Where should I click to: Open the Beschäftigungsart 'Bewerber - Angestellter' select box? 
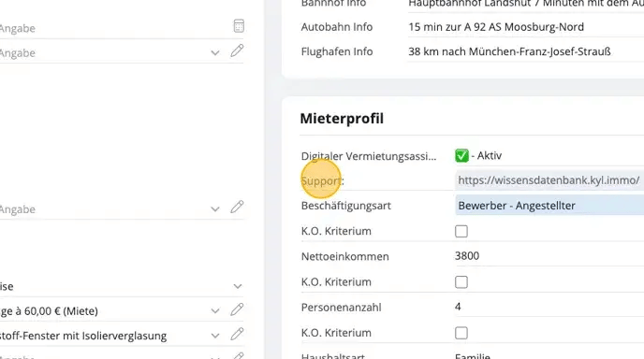(x=549, y=206)
